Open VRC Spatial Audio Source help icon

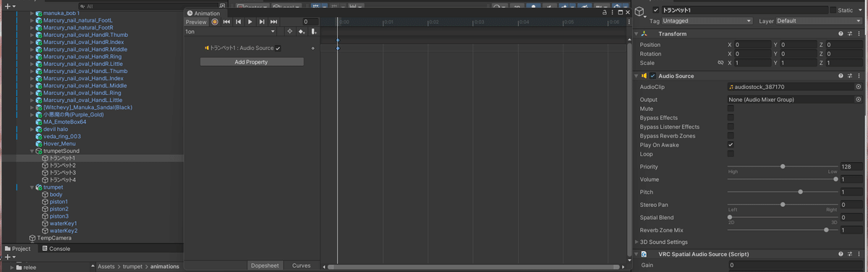click(x=841, y=255)
